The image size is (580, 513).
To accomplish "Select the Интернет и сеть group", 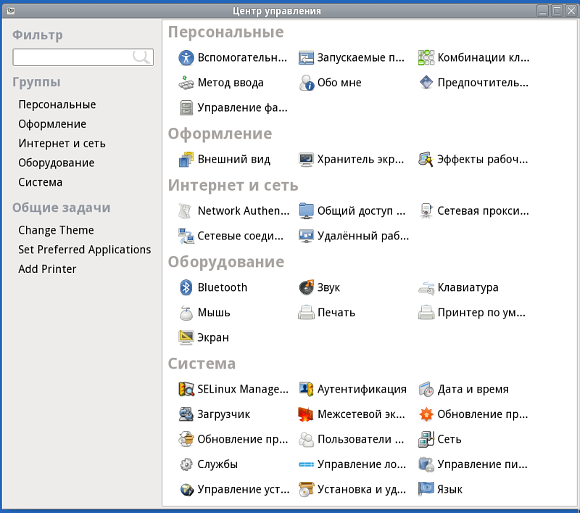I will point(62,144).
